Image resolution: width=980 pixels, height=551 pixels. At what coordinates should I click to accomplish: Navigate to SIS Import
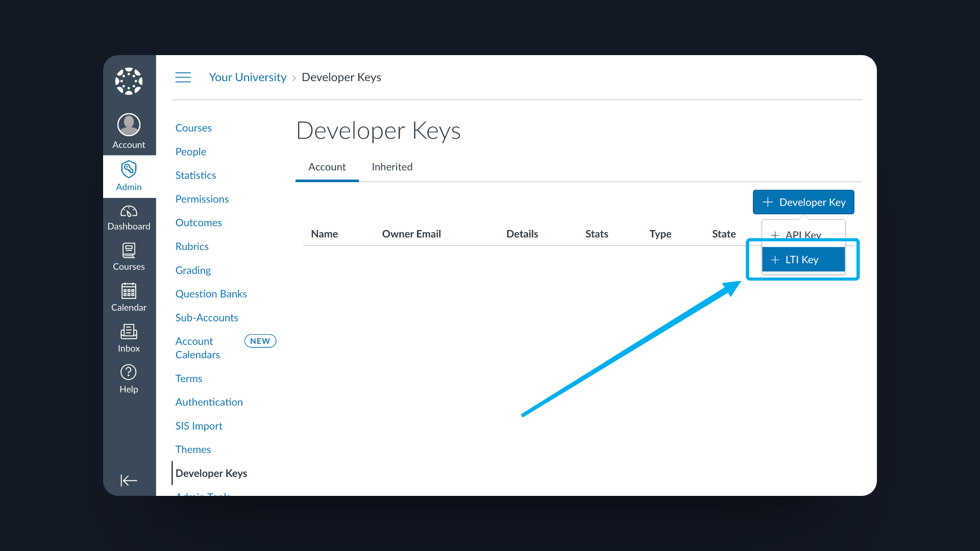199,425
